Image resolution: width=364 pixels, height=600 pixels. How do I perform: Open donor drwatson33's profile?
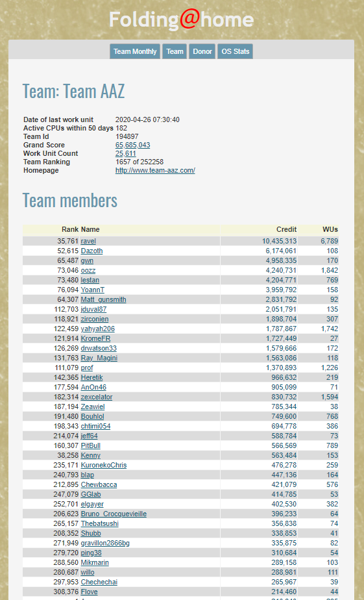[x=99, y=348]
